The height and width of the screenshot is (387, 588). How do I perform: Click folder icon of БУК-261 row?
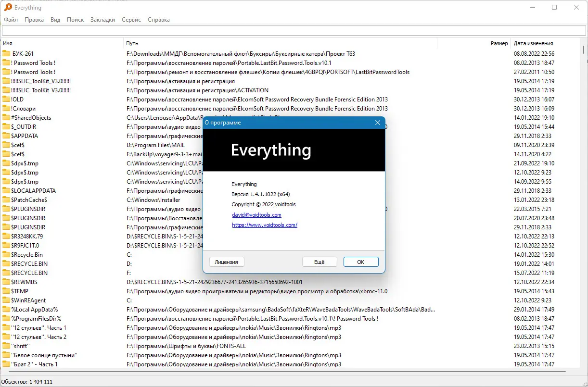point(6,54)
